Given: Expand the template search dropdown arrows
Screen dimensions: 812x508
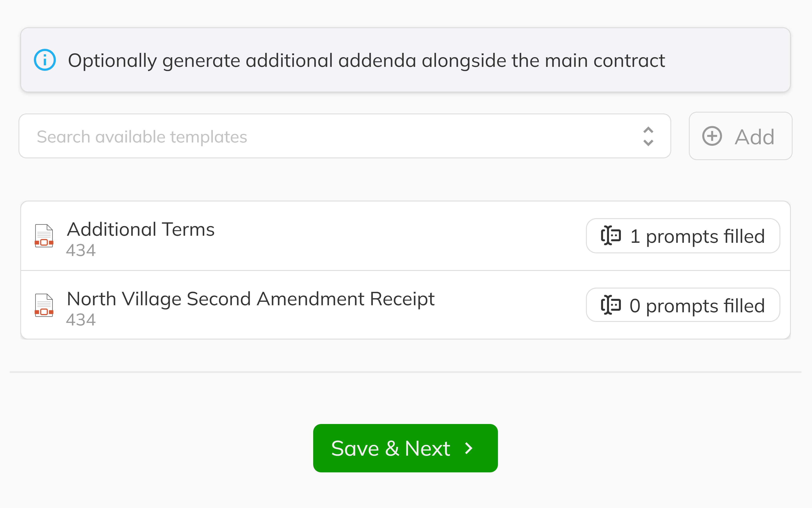Looking at the screenshot, I should coord(648,136).
